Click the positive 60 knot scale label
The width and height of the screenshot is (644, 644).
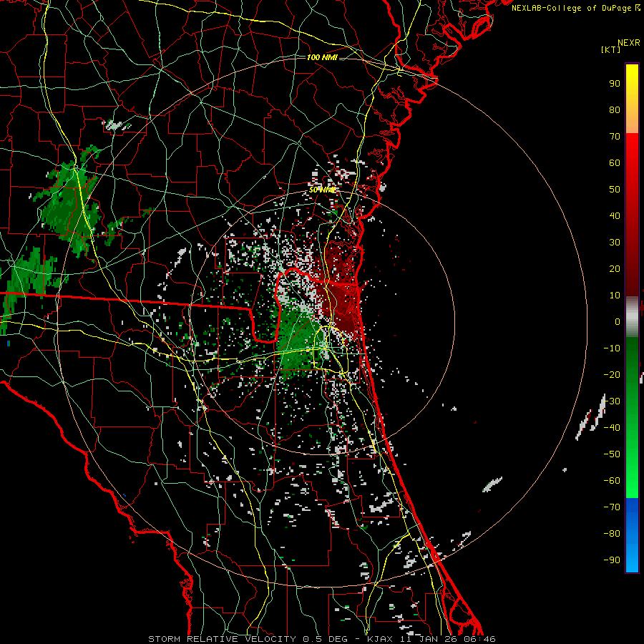point(615,163)
